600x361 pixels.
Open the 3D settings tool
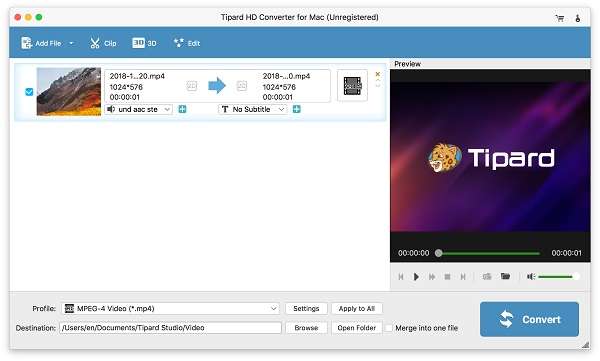click(x=144, y=43)
